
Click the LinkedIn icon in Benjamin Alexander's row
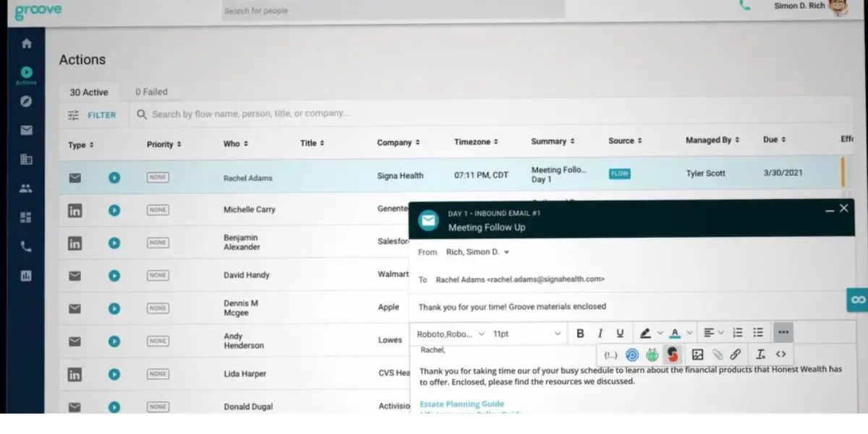point(75,243)
